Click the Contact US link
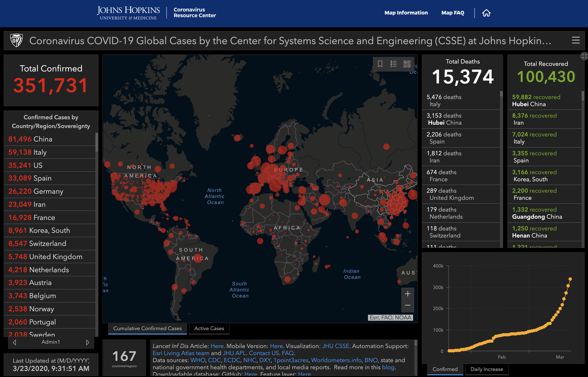The width and height of the screenshot is (588, 377). (264, 353)
